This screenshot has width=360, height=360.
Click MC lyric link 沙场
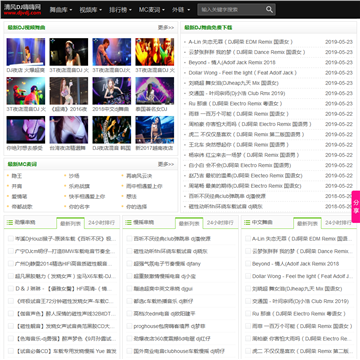pyautogui.click(x=74, y=176)
